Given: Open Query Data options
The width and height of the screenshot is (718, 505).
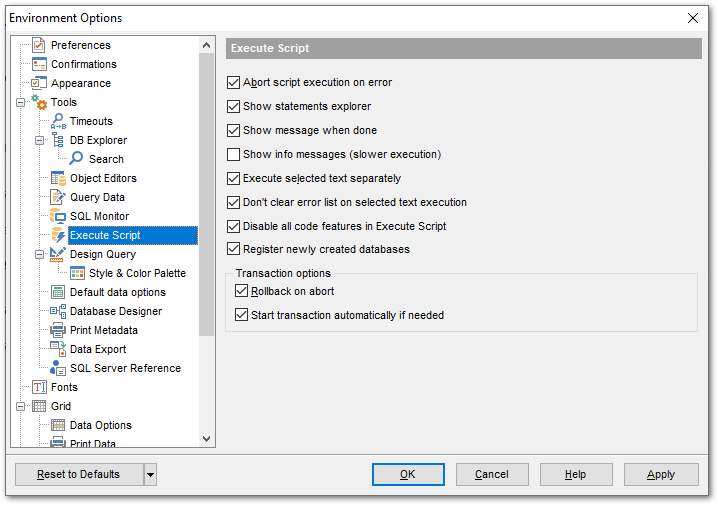Looking at the screenshot, I should coord(97,197).
